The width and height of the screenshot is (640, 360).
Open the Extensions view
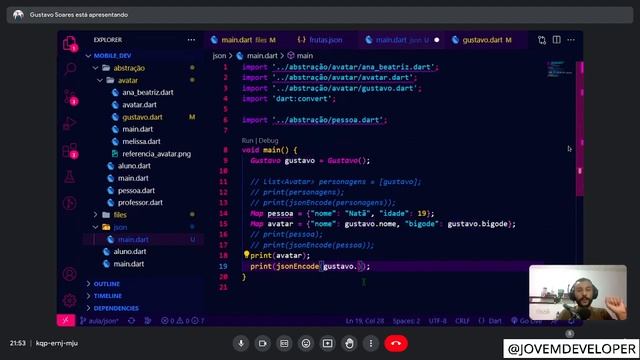click(70, 150)
